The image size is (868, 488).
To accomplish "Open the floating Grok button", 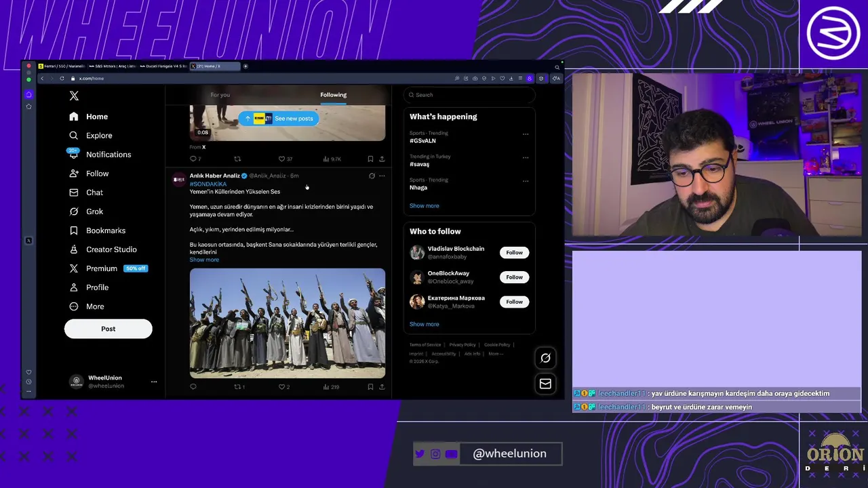I will pos(545,358).
